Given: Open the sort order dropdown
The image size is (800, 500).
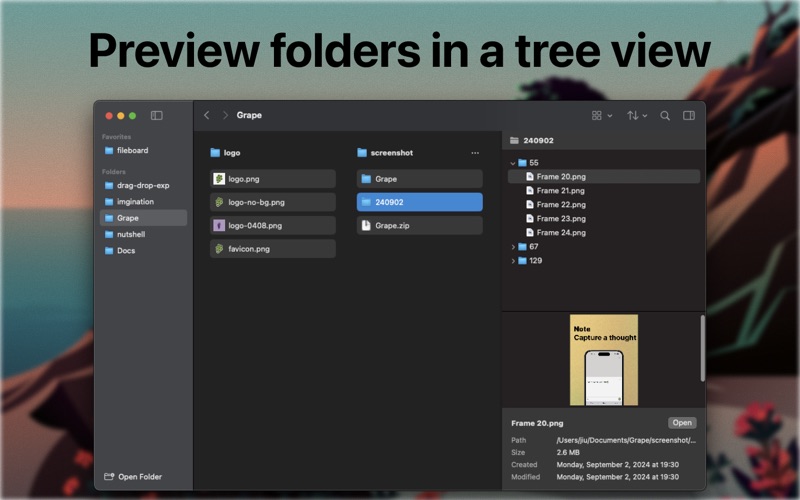Looking at the screenshot, I should click(x=637, y=115).
